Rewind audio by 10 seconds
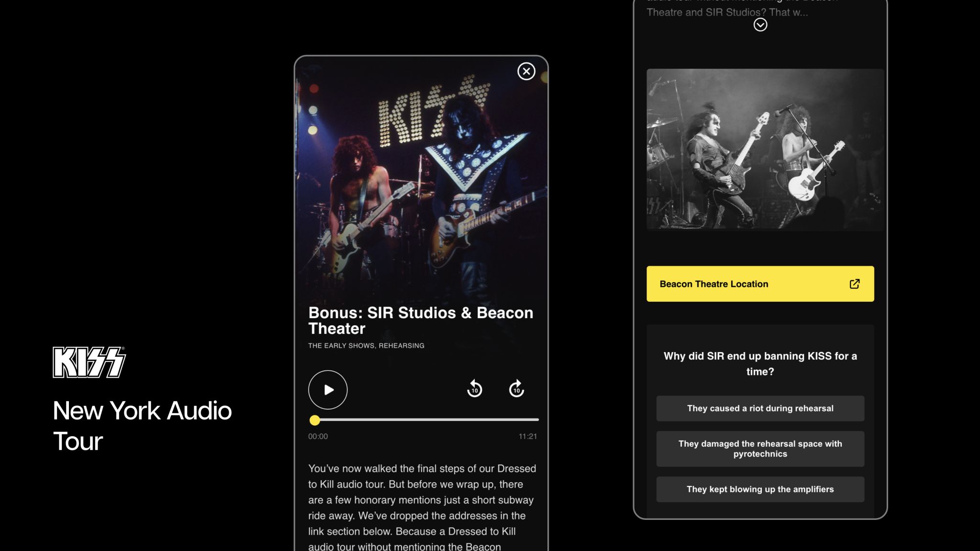Viewport: 980px width, 551px height. (474, 389)
